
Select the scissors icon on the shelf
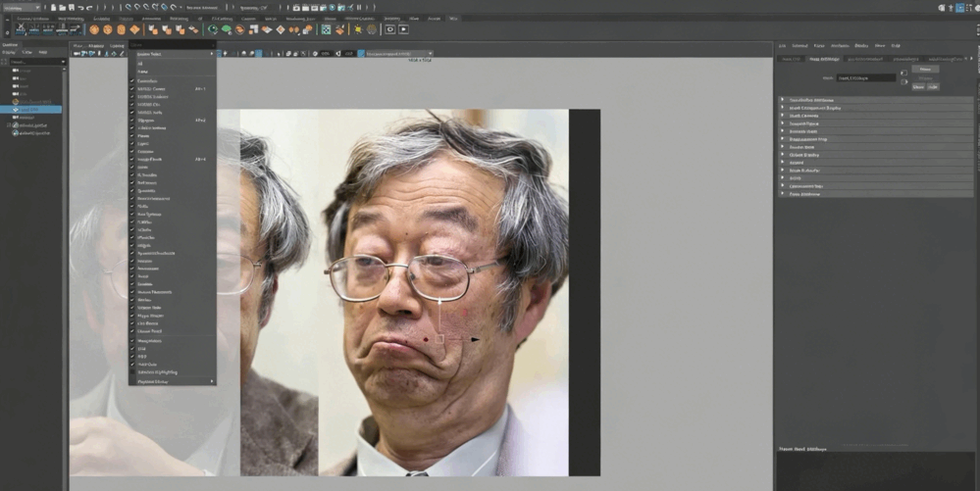[21, 29]
